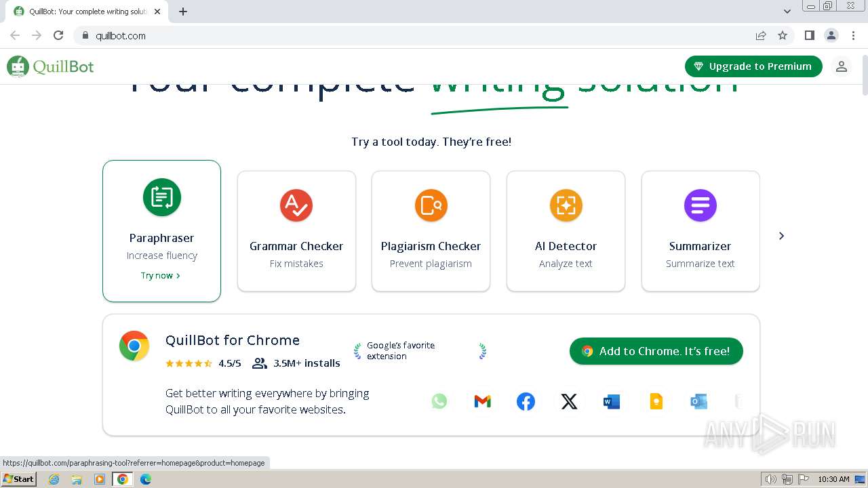
Task: Click Google's favorite extension badge
Action: point(420,350)
